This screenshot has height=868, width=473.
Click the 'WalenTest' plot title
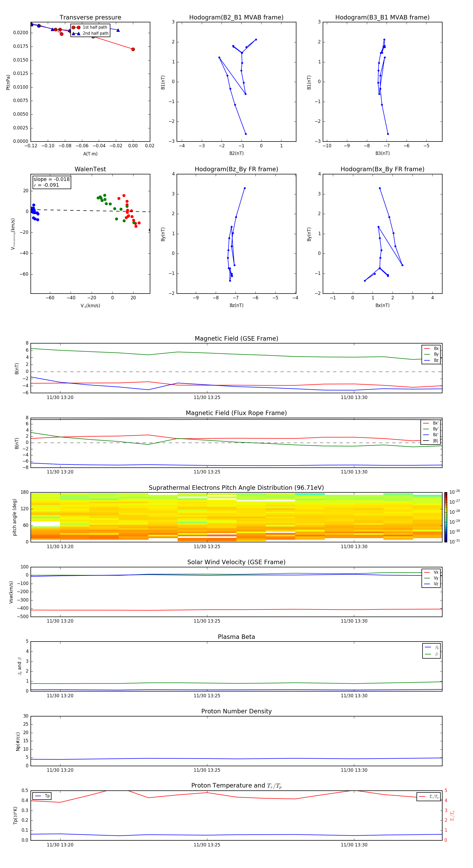click(90, 169)
